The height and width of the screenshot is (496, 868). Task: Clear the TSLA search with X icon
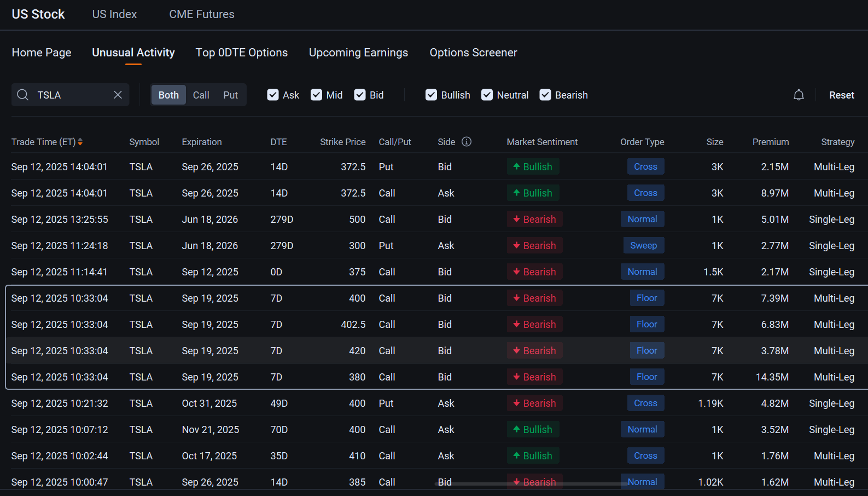[x=118, y=95]
